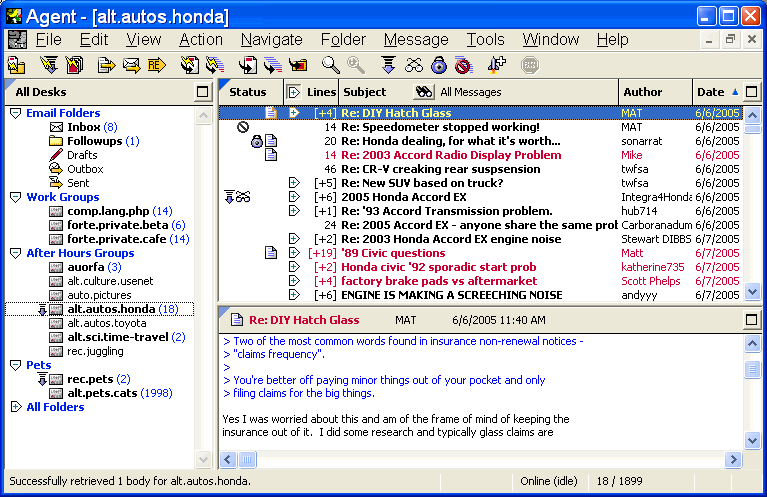Screen dimensions: 767x497
Task: Collapse the Work Groups section
Action: (x=16, y=197)
